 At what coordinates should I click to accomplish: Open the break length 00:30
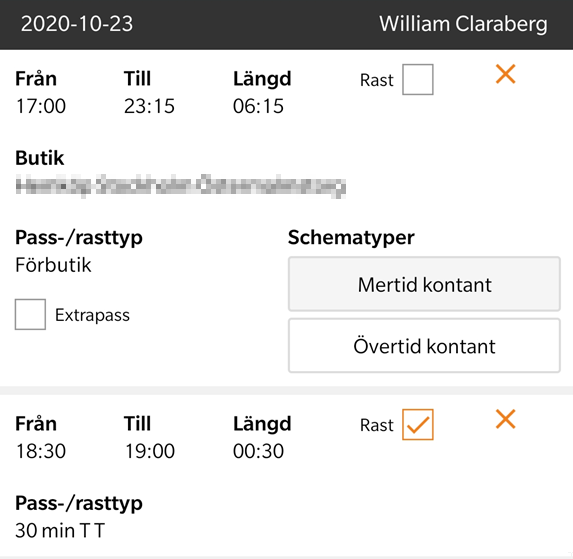click(x=258, y=451)
